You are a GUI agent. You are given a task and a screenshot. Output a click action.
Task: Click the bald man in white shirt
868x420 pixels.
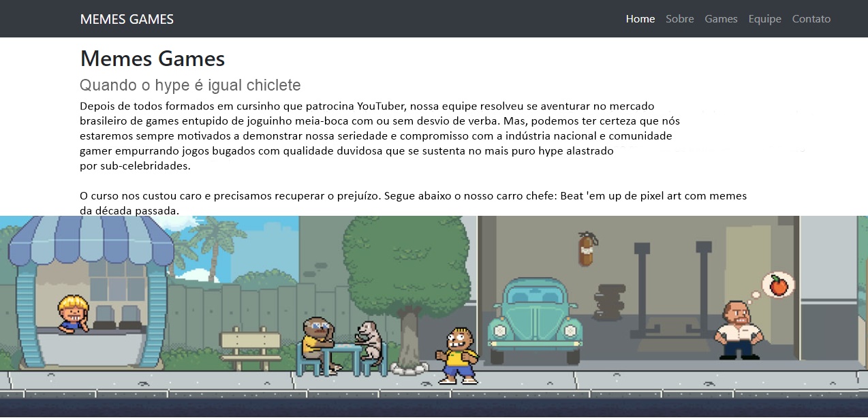pos(738,330)
